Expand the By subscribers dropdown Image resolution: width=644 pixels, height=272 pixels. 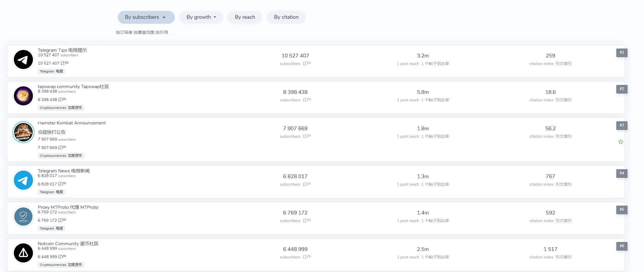coord(146,17)
